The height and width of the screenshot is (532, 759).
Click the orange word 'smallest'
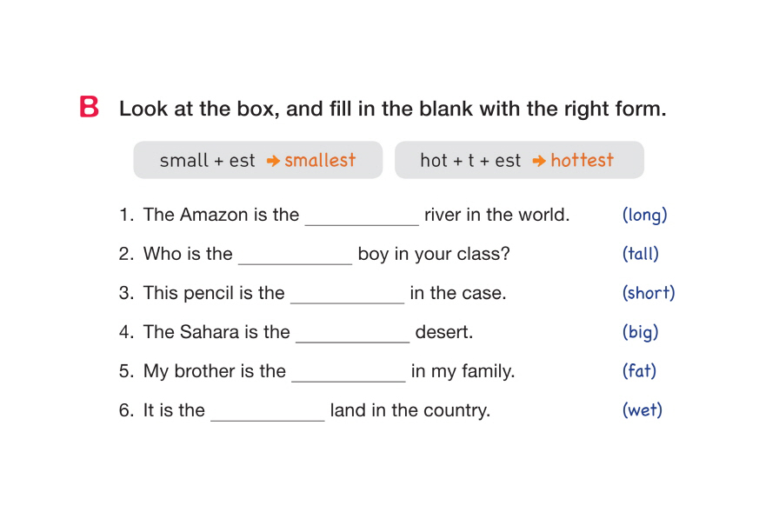pyautogui.click(x=320, y=160)
